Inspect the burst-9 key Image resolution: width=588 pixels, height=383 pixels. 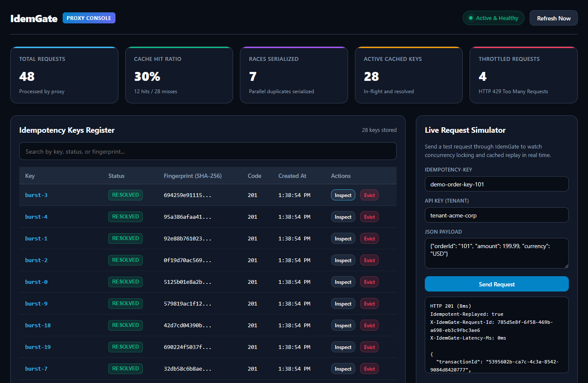(343, 303)
